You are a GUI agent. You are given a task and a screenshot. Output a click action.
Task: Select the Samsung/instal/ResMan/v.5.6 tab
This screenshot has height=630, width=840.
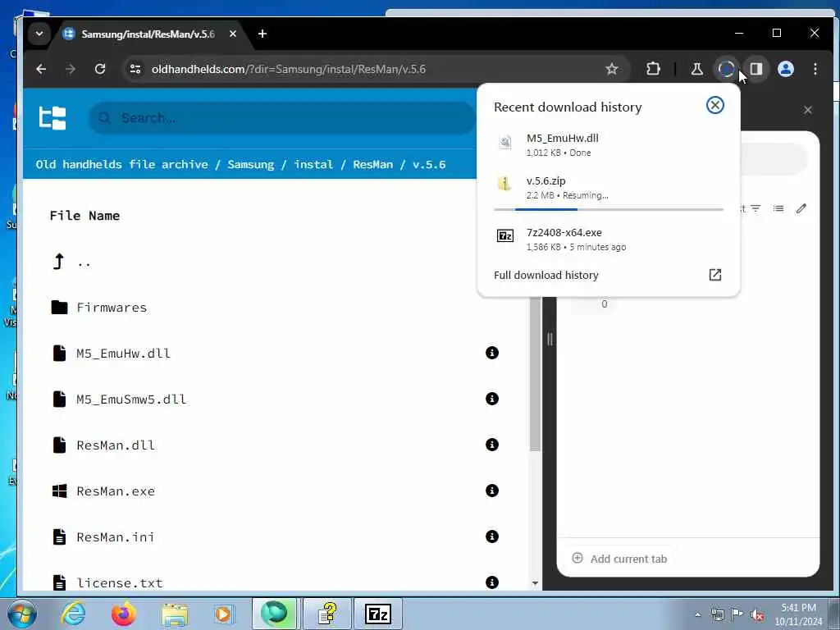(148, 34)
